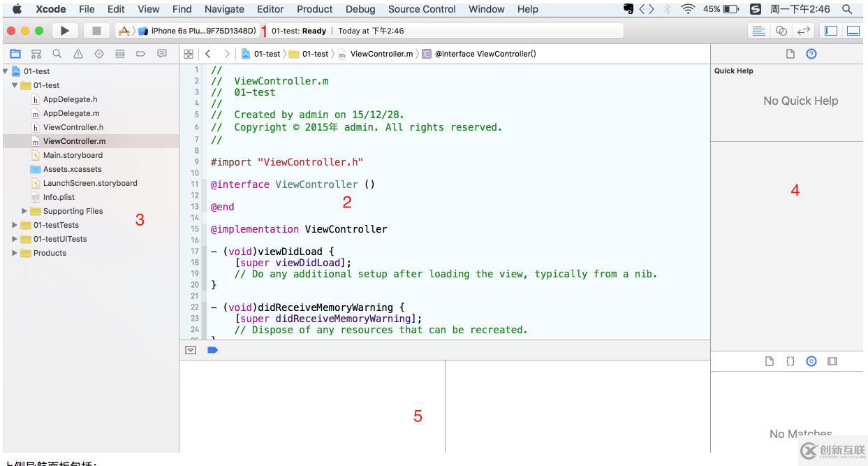The width and height of the screenshot is (868, 466).
Task: Click 01-test folder in jump bar
Action: click(308, 54)
